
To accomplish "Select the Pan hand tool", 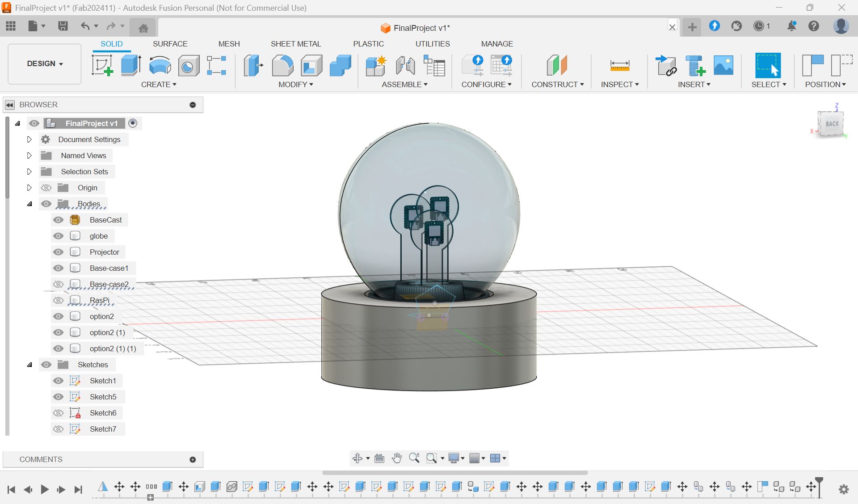I will [397, 458].
